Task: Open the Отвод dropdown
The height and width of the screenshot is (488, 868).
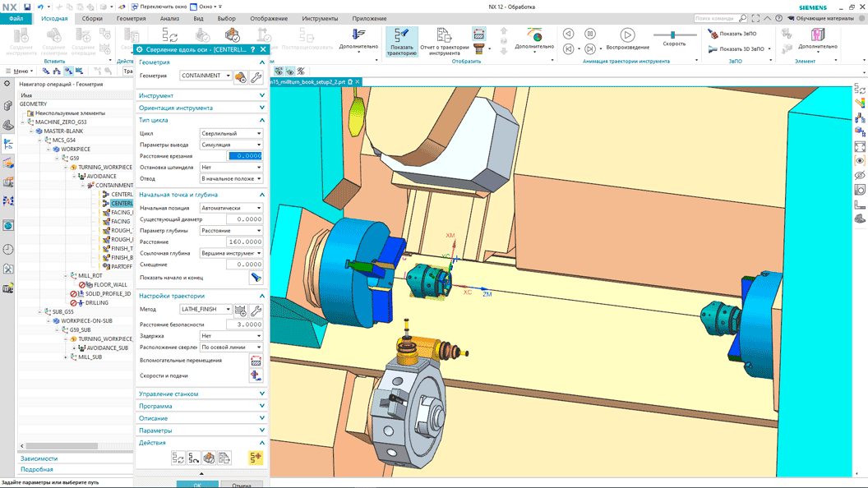Action: click(231, 179)
